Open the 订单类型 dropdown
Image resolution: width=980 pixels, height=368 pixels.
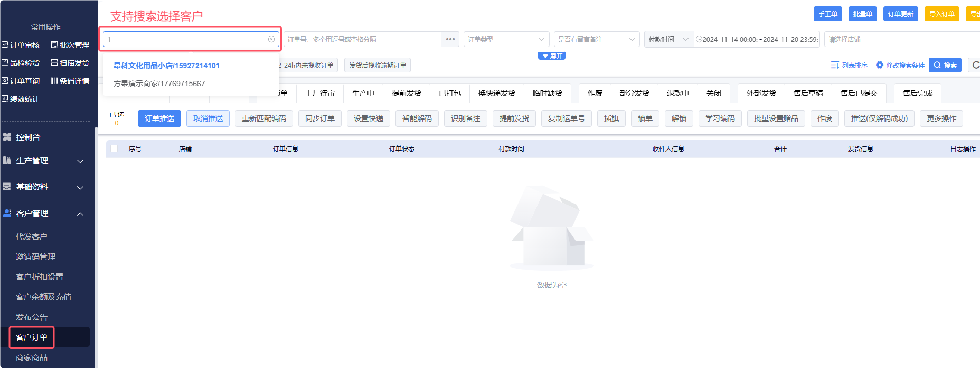[506, 39]
